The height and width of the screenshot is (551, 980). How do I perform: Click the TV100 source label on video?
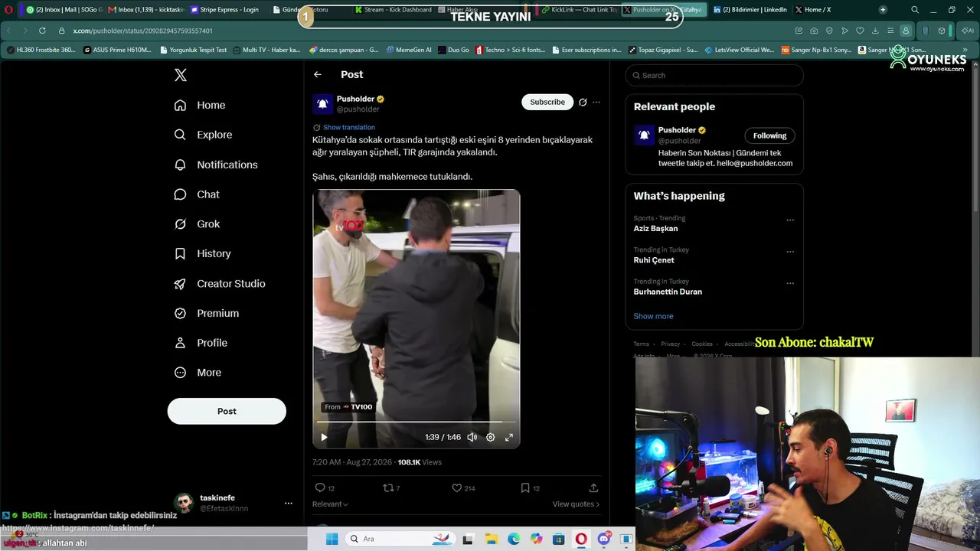[348, 407]
